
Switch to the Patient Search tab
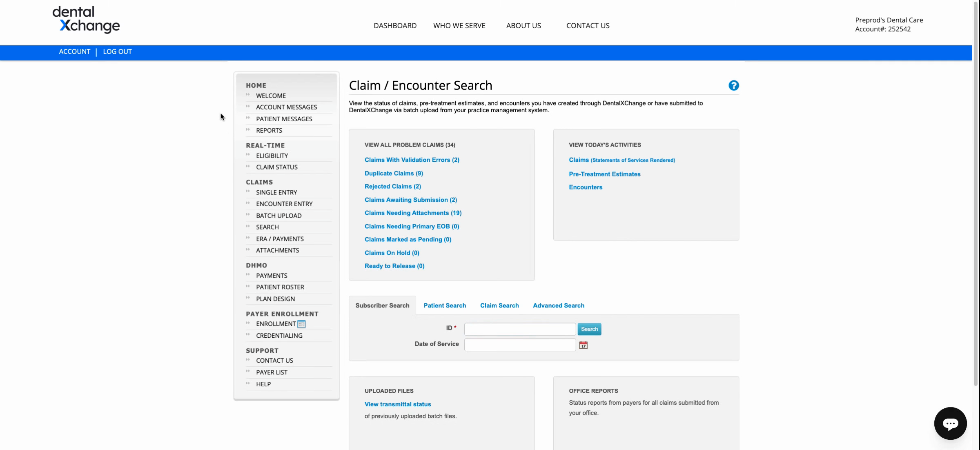click(445, 305)
